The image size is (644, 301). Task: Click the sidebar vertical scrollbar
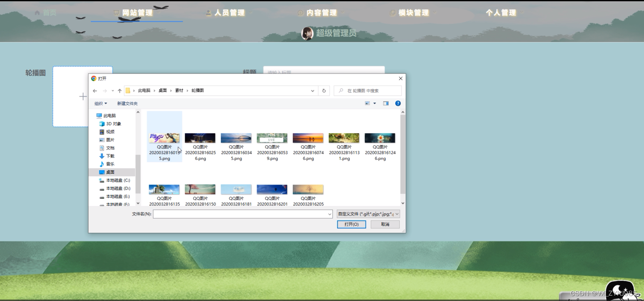point(138,174)
